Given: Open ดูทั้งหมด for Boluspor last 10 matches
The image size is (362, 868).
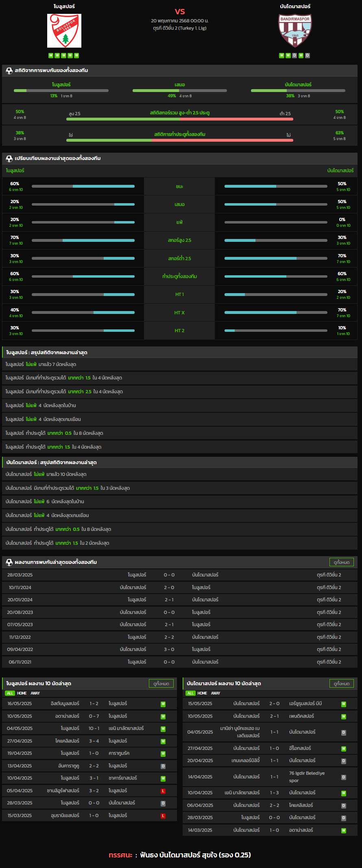Looking at the screenshot, I should (161, 684).
